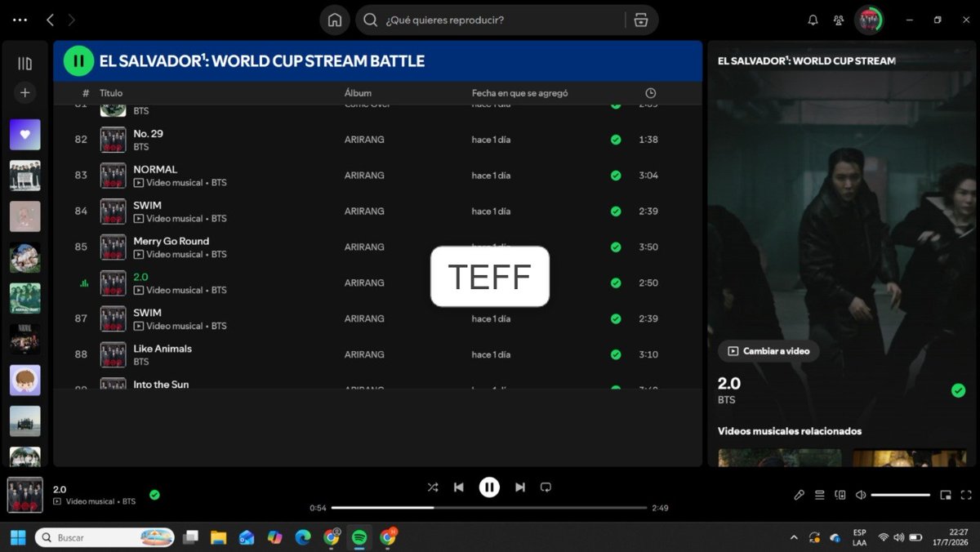Viewport: 980px width, 552px height.
Task: Select track Like Animals
Action: coord(163,349)
